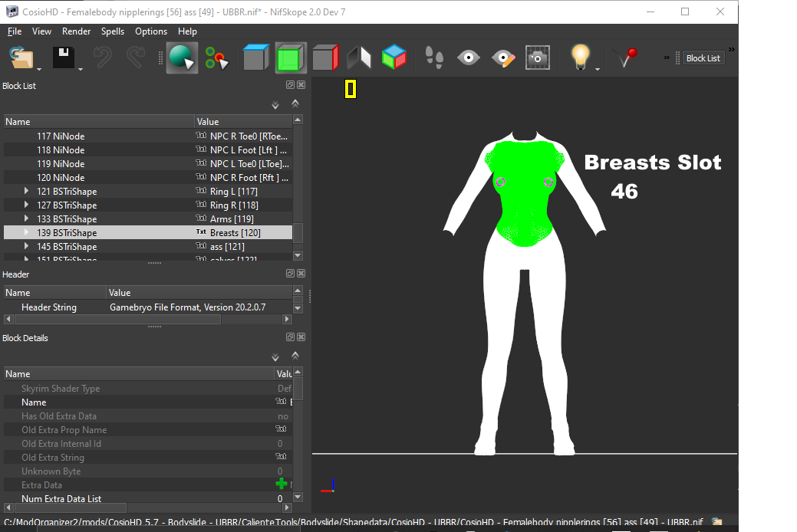Click Txt icon beside Ring L [117]
This screenshot has width=797, height=532.
click(201, 191)
